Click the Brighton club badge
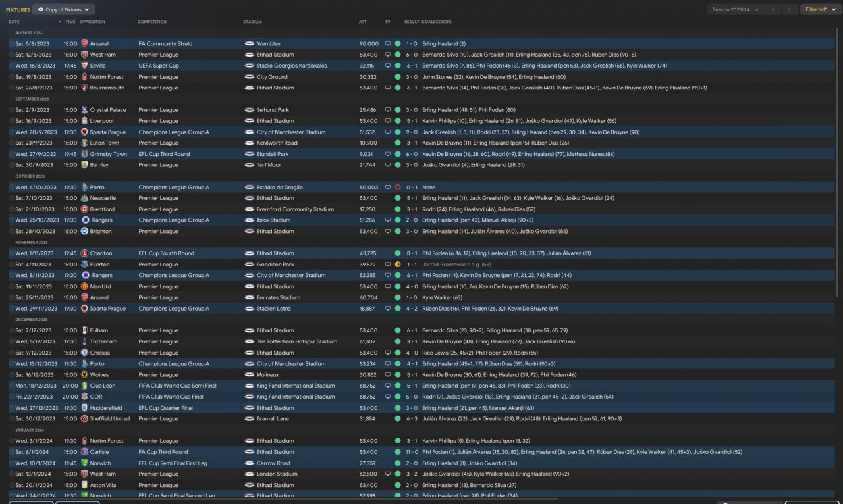Screen dimensions: 843x504 pyautogui.click(x=84, y=231)
